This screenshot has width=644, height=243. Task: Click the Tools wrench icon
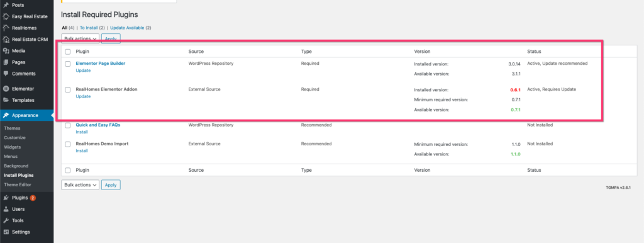[6, 220]
